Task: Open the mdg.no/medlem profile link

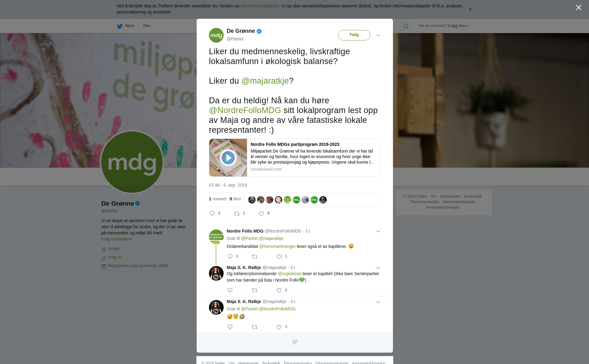Action: pyautogui.click(x=117, y=239)
